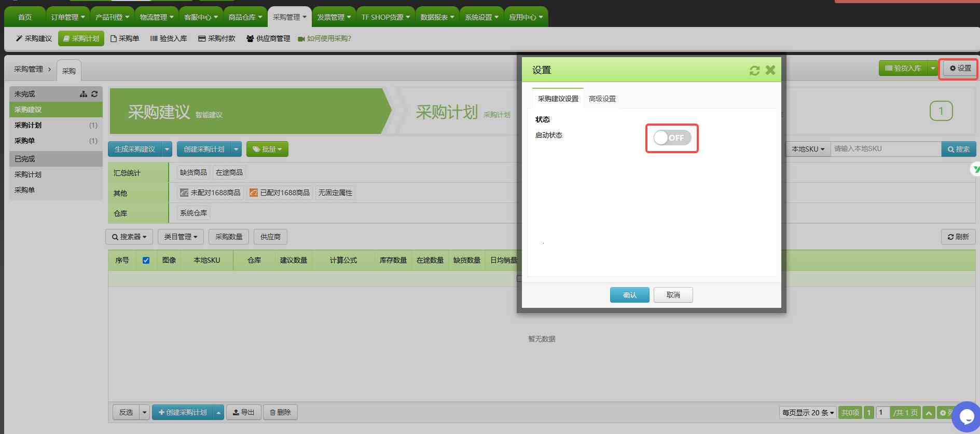Open the 数据报表 menu
The width and height of the screenshot is (980, 434).
(437, 17)
